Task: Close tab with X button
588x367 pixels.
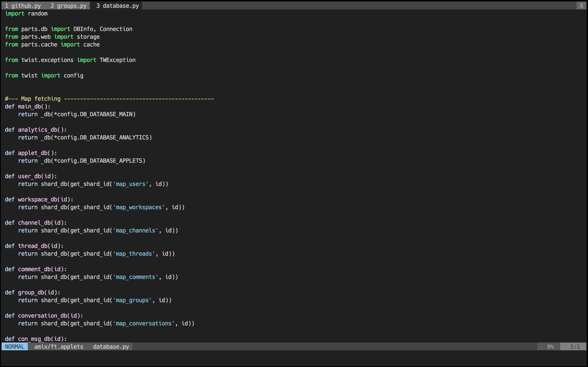Action: pos(581,6)
